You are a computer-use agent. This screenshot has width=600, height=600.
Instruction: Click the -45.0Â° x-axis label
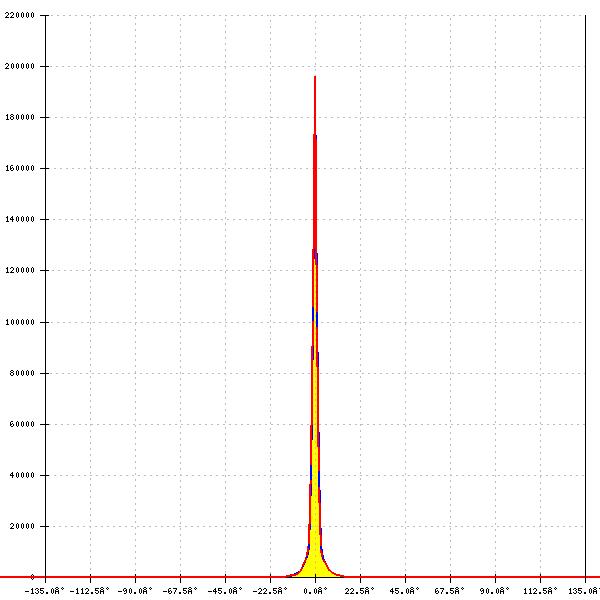(225, 591)
